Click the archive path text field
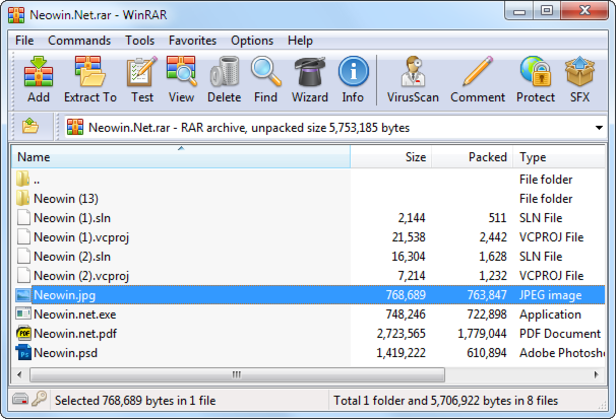 coord(335,128)
